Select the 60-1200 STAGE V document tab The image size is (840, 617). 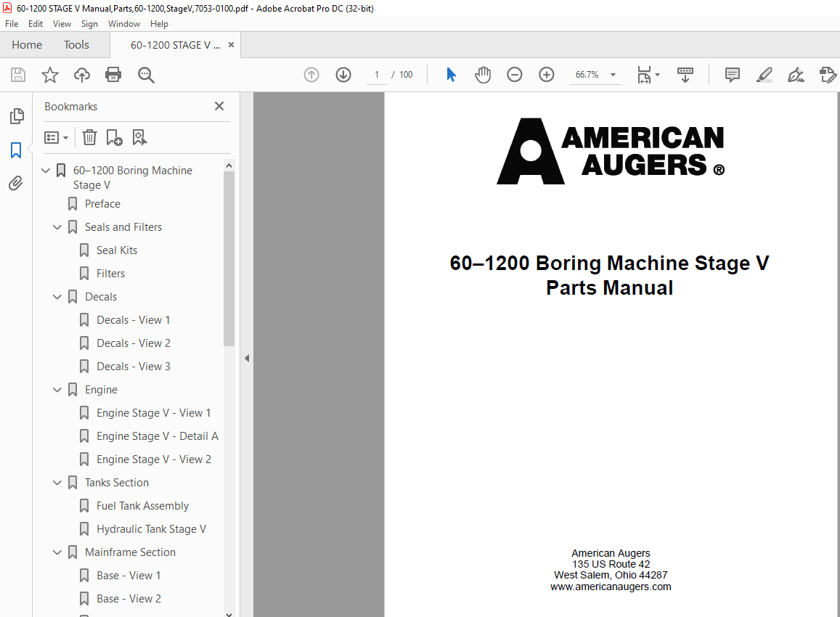[x=175, y=45]
